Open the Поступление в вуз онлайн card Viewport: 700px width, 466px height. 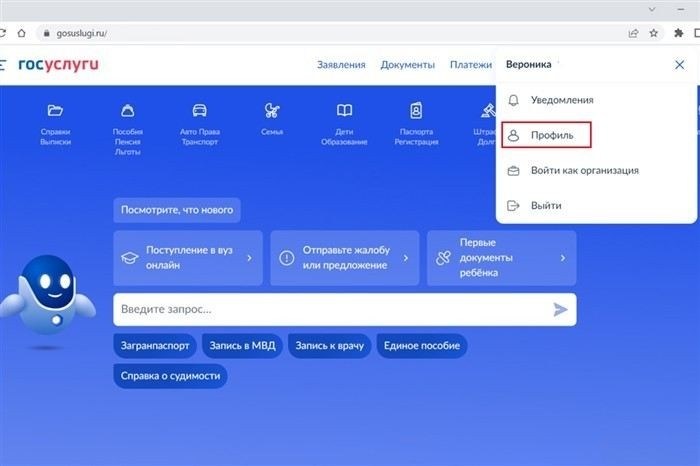[x=188, y=258]
